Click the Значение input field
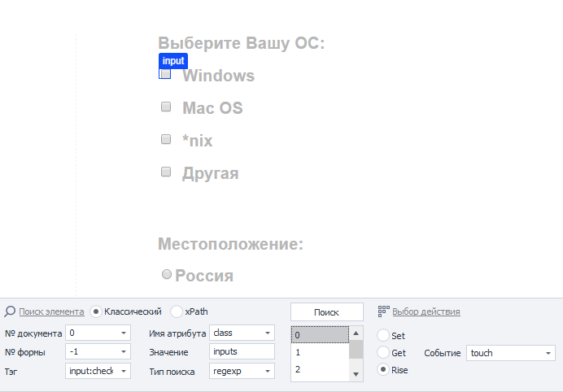 [242, 351]
